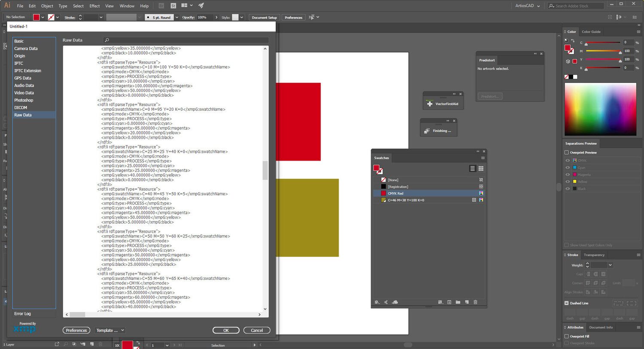The image size is (644, 349).
Task: Click the search magnifier in Raw Data
Action: click(x=107, y=40)
